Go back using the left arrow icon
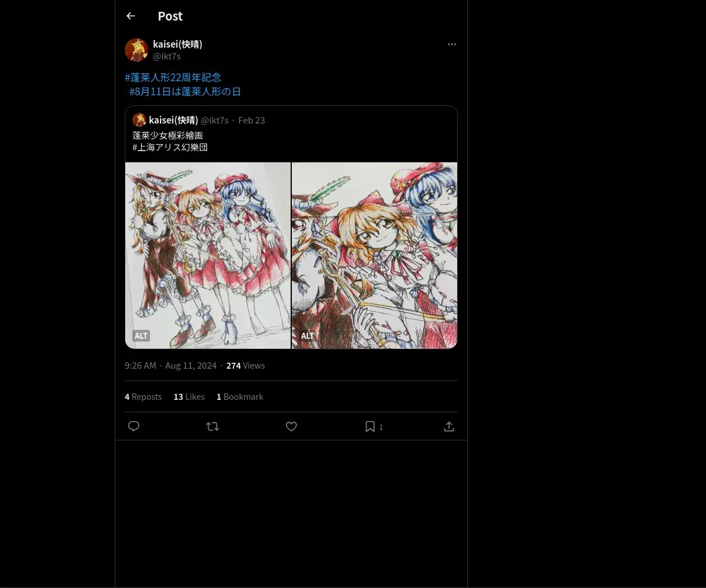Image resolution: width=706 pixels, height=588 pixels. (x=131, y=16)
